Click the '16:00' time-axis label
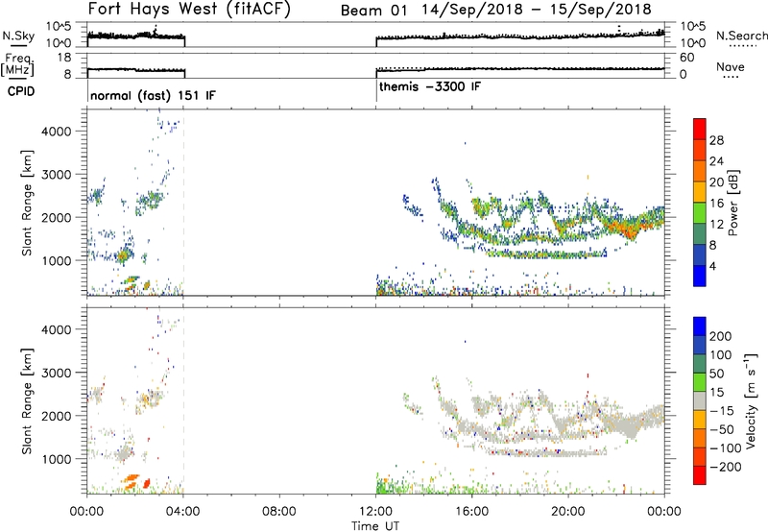 (471, 512)
